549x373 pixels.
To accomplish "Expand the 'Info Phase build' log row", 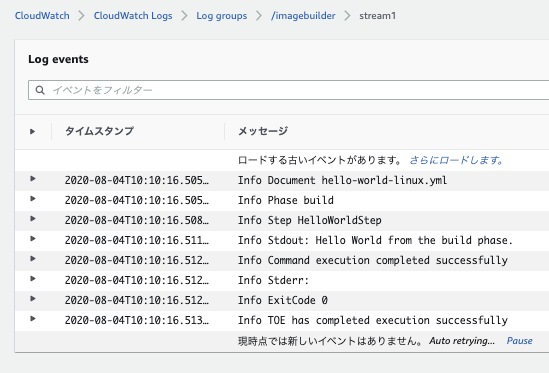I will (33, 199).
